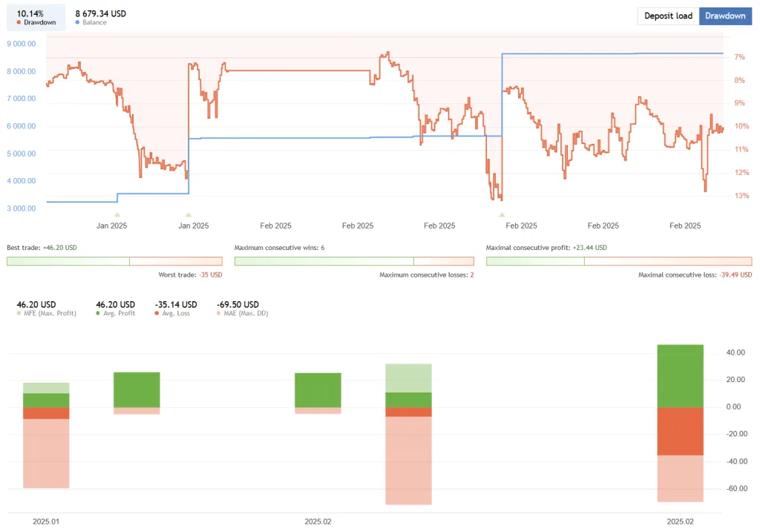The height and width of the screenshot is (532, 760).
Task: Click the orange Avg. Loss legend dot
Action: (157, 314)
